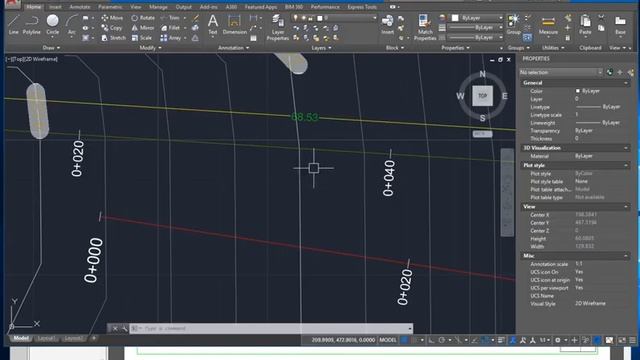Toggle the group selection on/off button

527,38
